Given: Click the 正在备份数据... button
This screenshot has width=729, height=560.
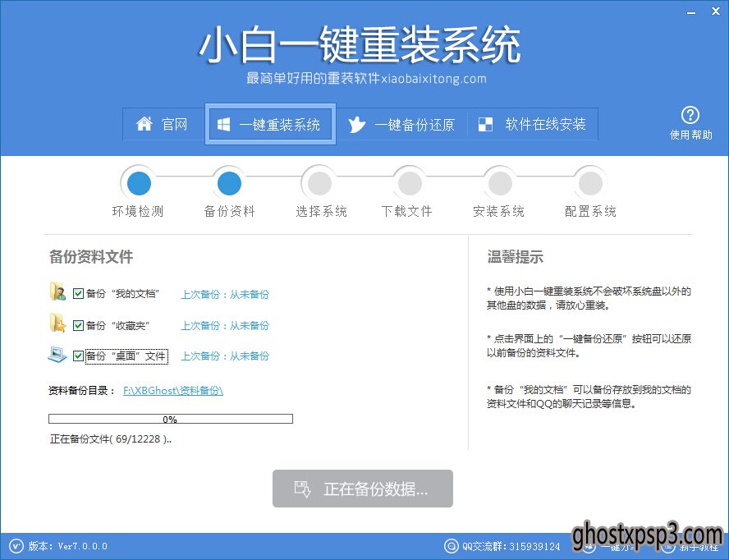Looking at the screenshot, I should [363, 489].
